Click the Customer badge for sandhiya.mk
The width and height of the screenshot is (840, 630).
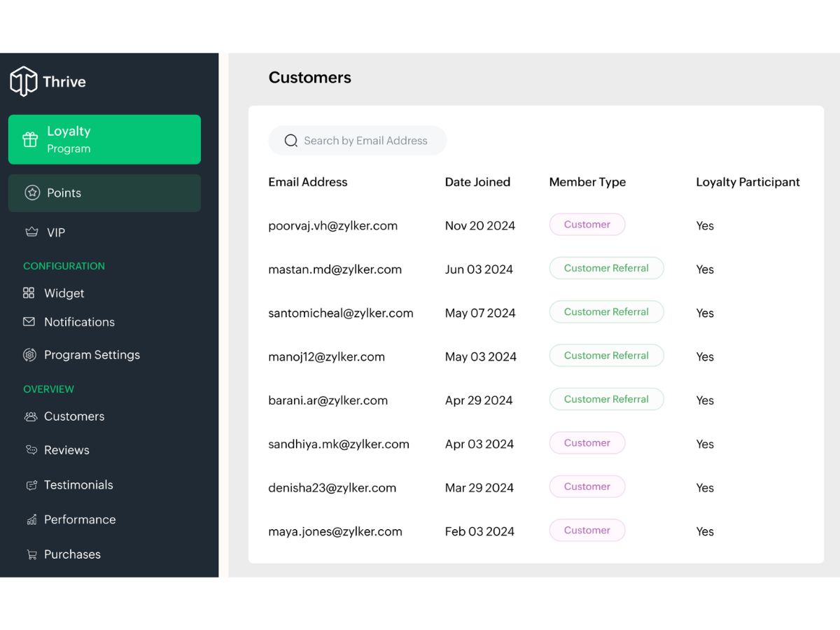pos(587,443)
